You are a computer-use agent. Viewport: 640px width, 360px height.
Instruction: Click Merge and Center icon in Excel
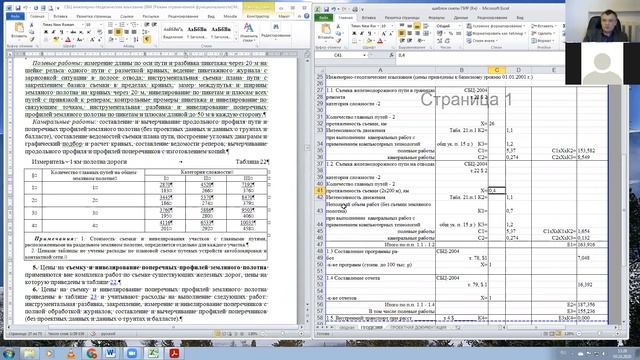tap(426, 33)
